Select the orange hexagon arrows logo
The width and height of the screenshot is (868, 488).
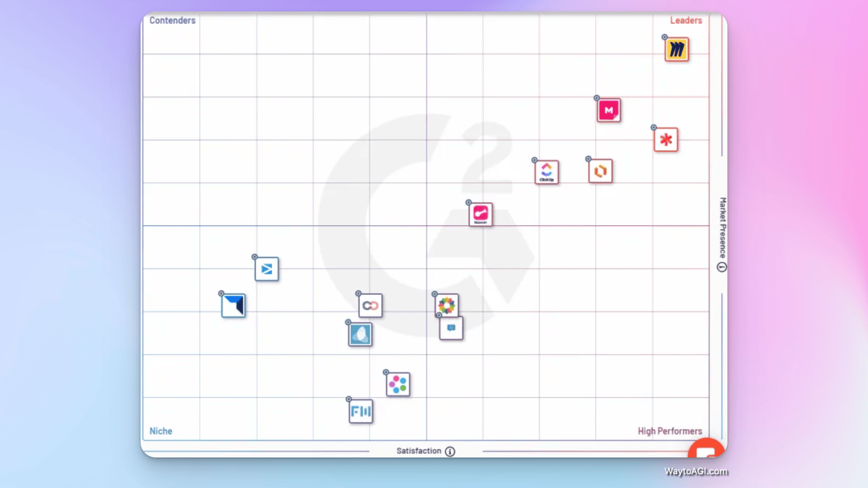pos(600,171)
